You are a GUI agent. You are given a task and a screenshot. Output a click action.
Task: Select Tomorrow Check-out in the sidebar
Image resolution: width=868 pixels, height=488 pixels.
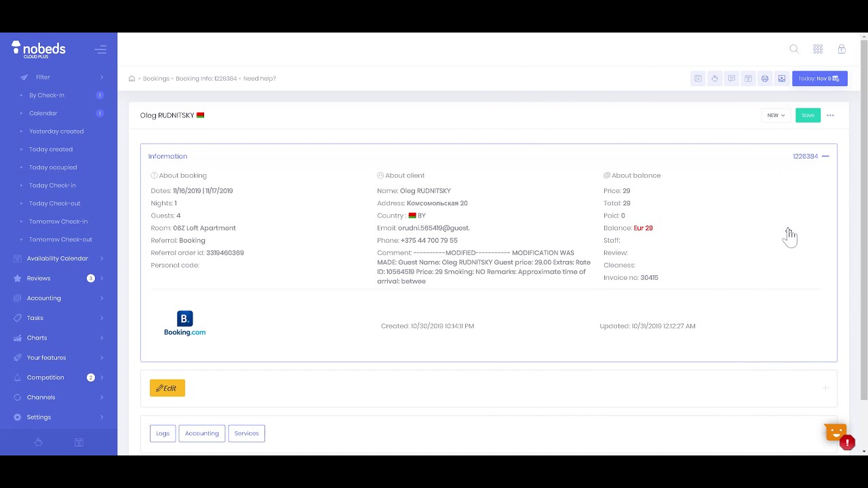(60, 239)
